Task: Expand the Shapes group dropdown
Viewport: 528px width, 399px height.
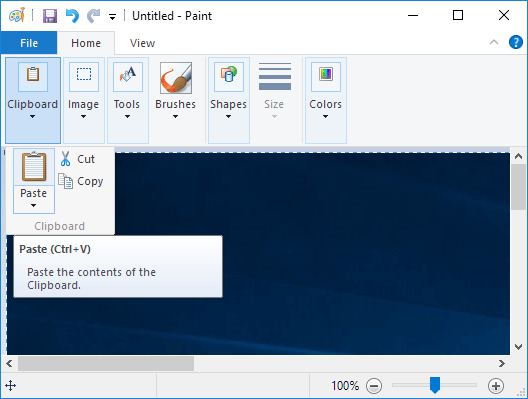Action: [x=229, y=100]
